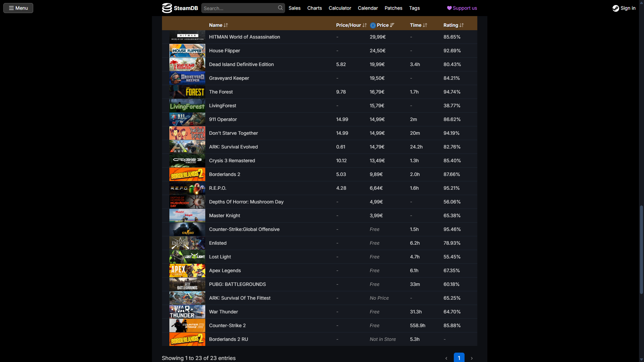Open the Sales menu item

(x=294, y=8)
